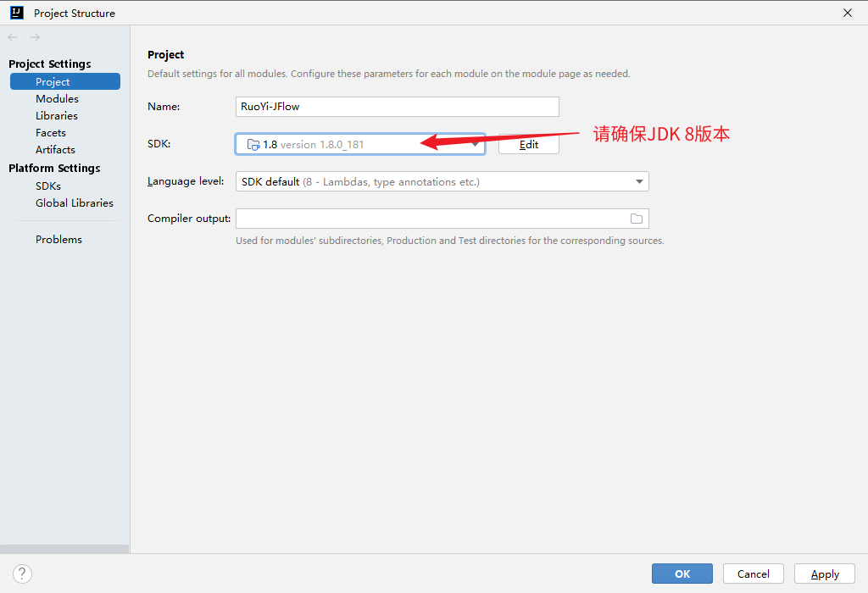Image resolution: width=868 pixels, height=593 pixels.
Task: Open the Artifacts settings page
Action: pos(55,150)
